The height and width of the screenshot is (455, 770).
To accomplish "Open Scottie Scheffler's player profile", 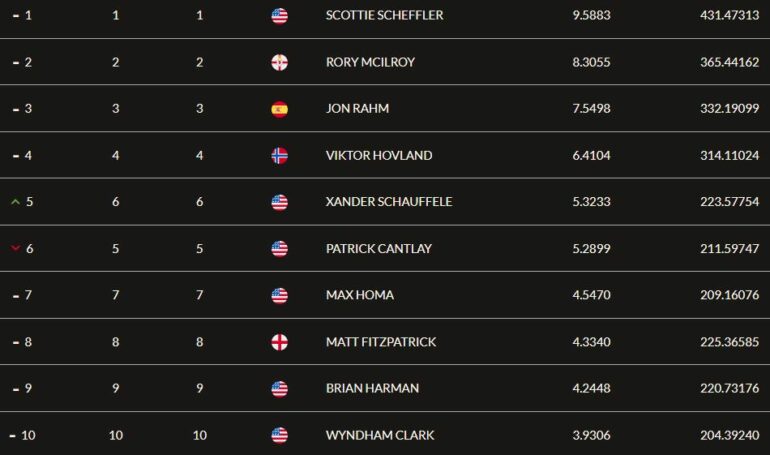I will pos(384,15).
